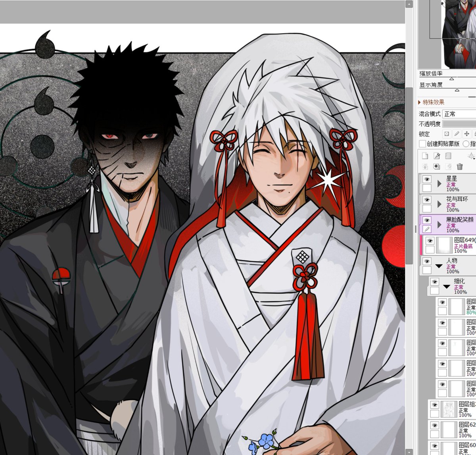Select the 黑脸配笑颜 layer name
Screen dimensions: 476x455
(460, 220)
